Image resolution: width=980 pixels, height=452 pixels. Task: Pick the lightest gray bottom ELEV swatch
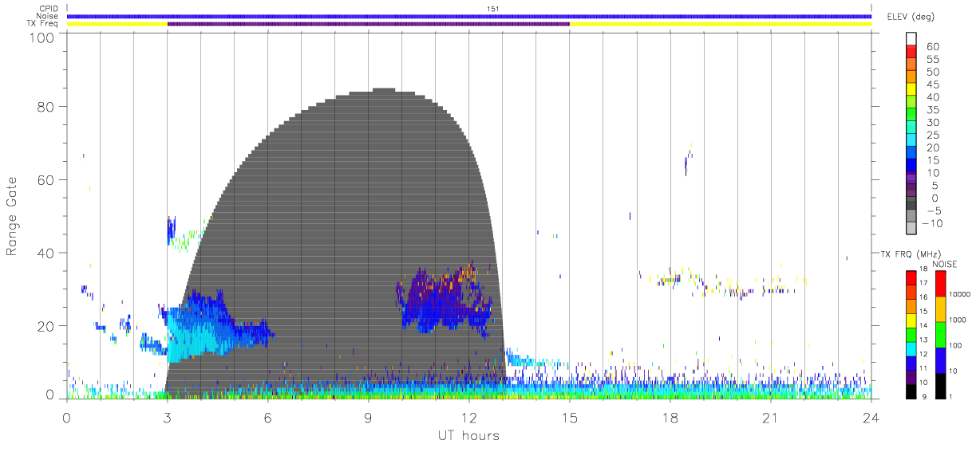(911, 229)
